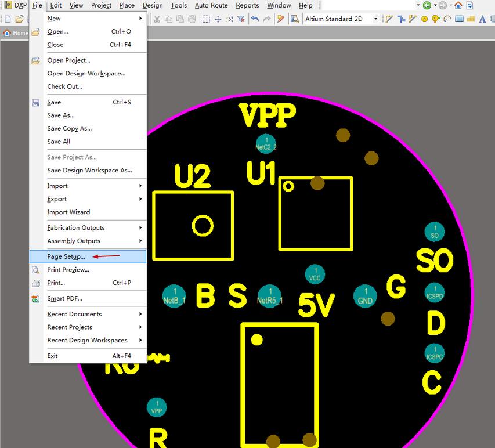
Task: Click the Undo arrow icon
Action: [x=255, y=19]
